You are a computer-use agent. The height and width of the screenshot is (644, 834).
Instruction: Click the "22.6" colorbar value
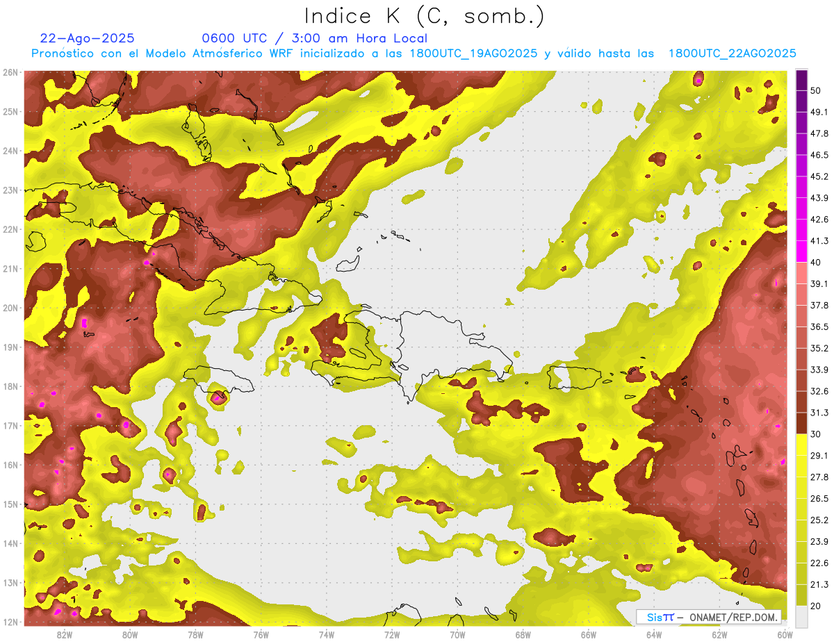tap(819, 563)
